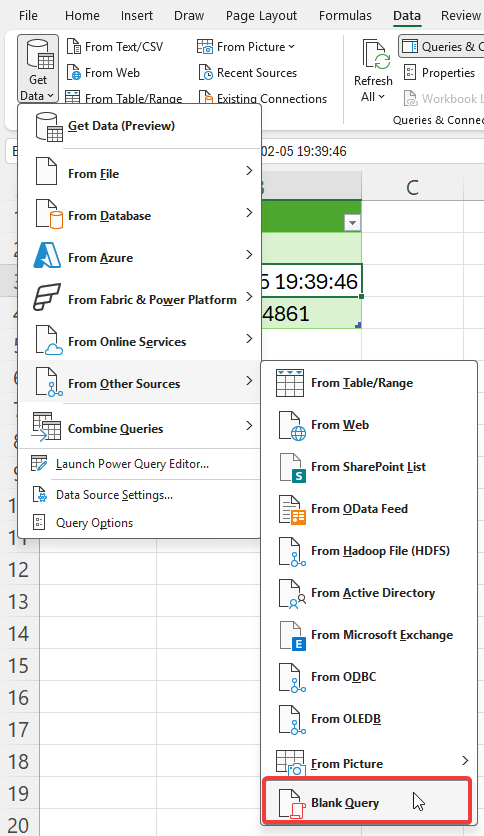484x836 pixels.
Task: Expand the From Azure submenu arrow
Action: [249, 255]
